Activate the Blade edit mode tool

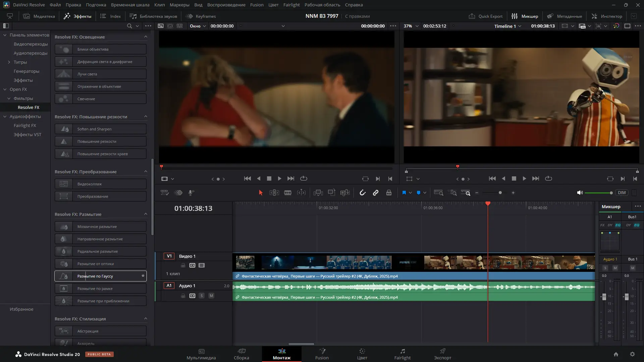(x=287, y=193)
